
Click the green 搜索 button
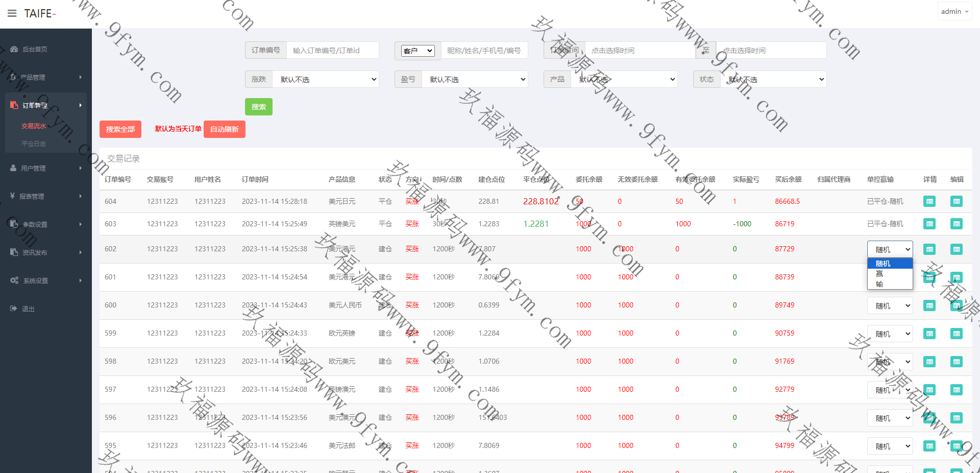(258, 107)
